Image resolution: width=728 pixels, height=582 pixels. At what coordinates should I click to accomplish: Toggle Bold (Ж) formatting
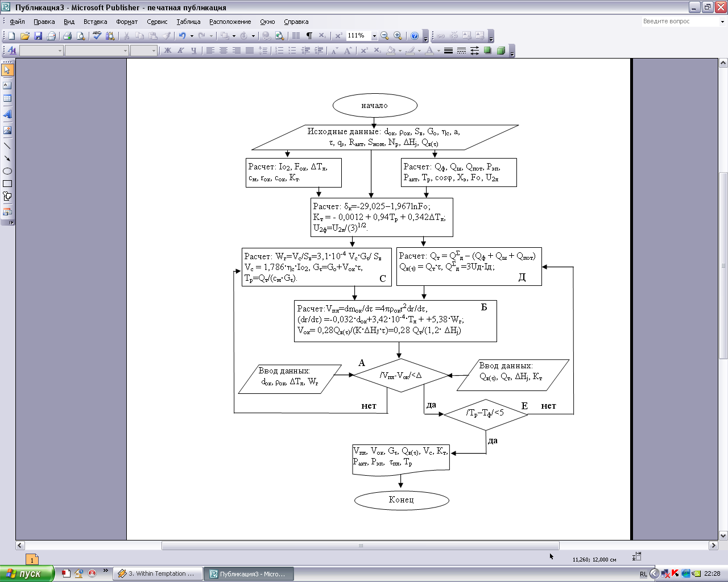(x=168, y=51)
